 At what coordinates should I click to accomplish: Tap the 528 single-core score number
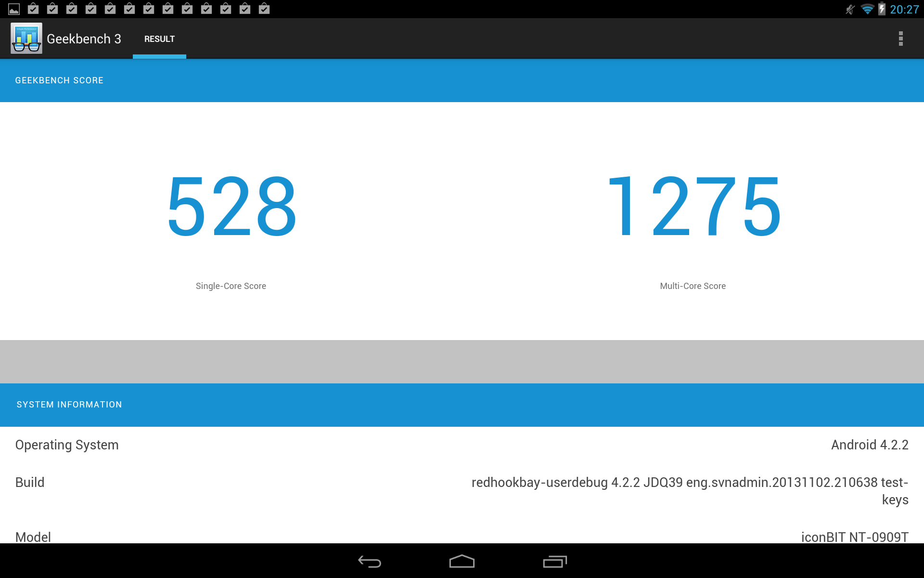(x=231, y=206)
